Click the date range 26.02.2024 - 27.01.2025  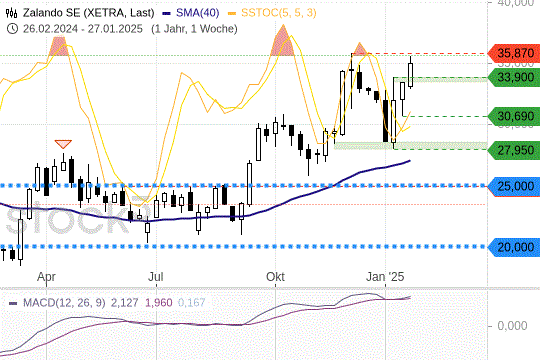[83, 29]
